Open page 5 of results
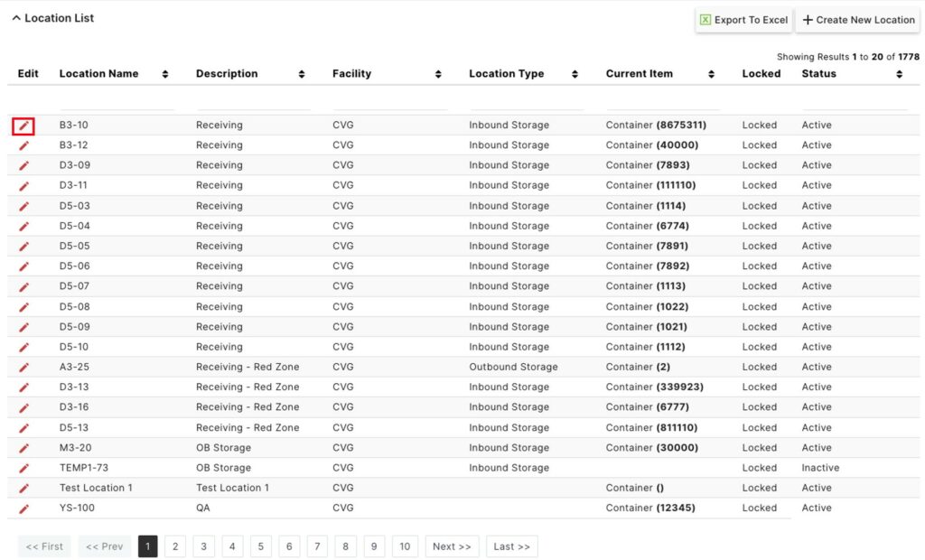925x560 pixels. 261,546
